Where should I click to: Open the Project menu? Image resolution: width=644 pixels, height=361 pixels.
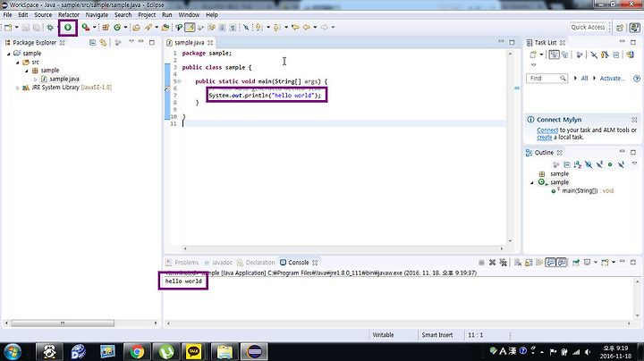pyautogui.click(x=147, y=15)
